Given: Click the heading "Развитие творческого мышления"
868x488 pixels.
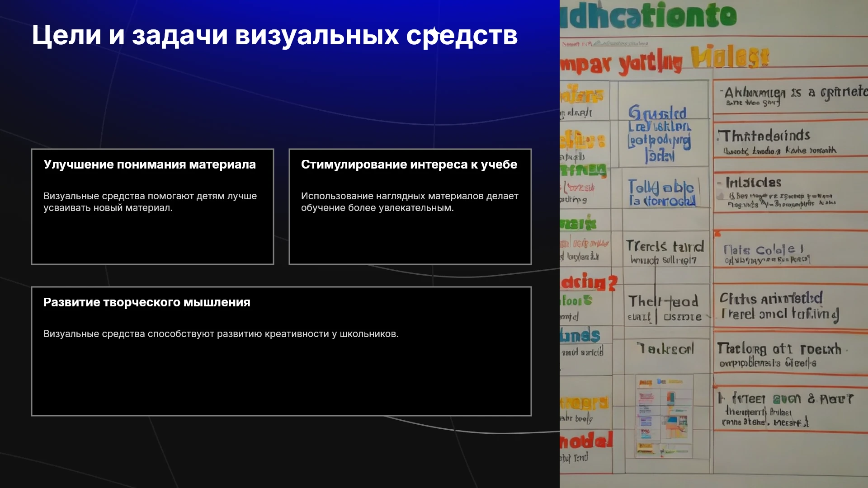Looking at the screenshot, I should [x=147, y=302].
